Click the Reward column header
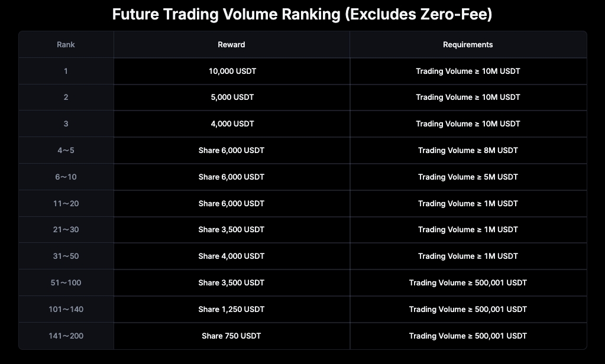This screenshot has width=605, height=364. pos(231,44)
